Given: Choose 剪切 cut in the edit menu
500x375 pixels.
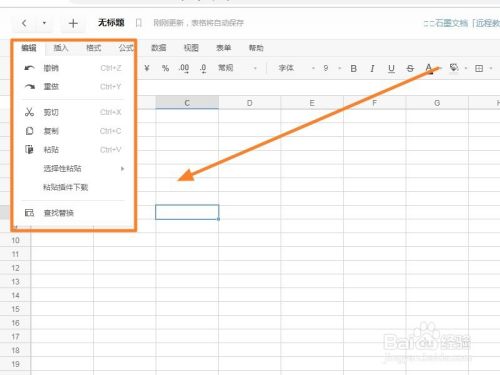Looking at the screenshot, I should [73, 112].
